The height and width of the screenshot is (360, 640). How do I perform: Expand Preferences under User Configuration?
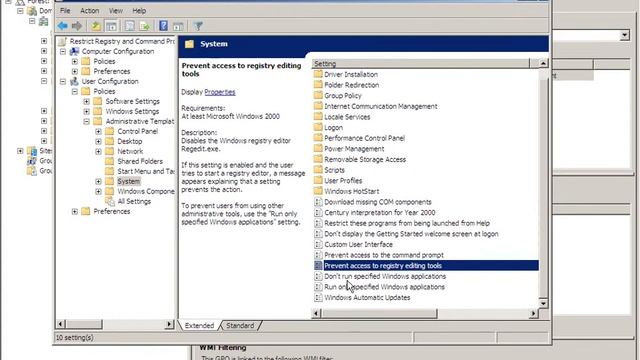[75, 211]
